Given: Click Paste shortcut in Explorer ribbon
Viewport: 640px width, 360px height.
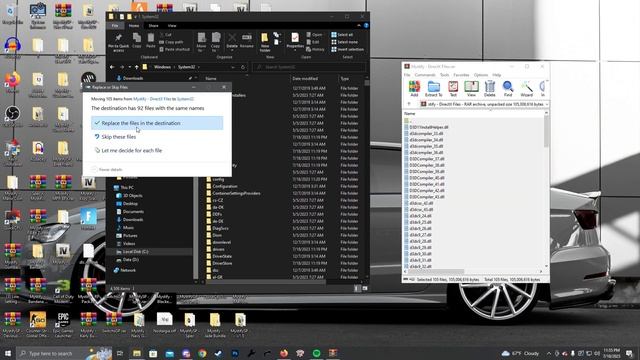Looking at the screenshot, I should point(175,49).
